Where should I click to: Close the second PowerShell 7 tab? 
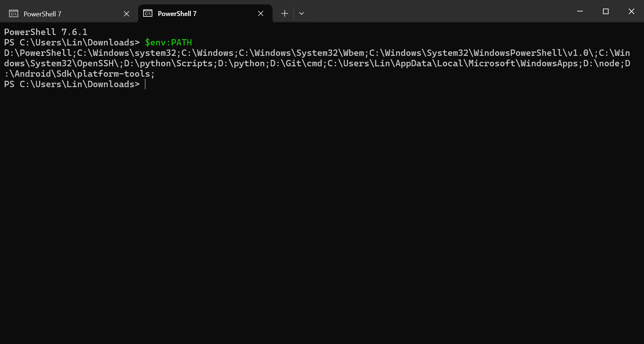point(261,14)
